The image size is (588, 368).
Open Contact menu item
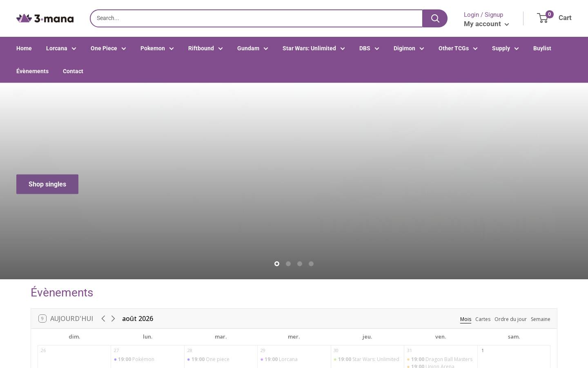click(x=73, y=71)
